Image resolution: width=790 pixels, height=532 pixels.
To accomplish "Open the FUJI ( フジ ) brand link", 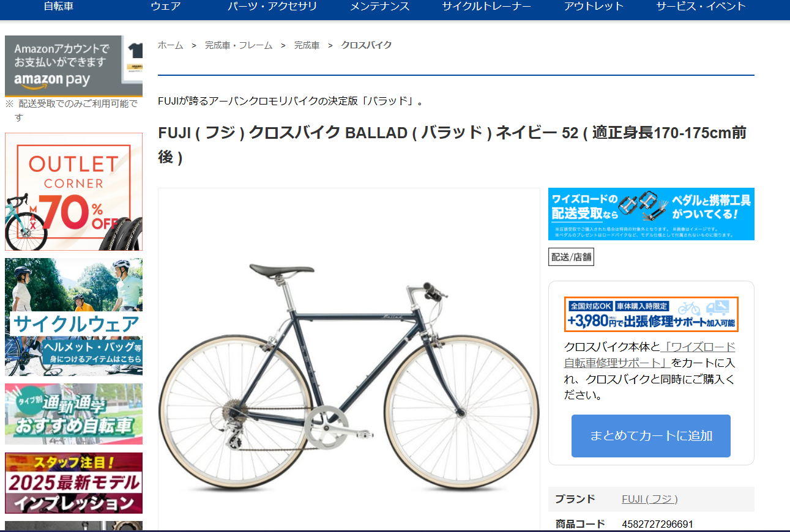I will pos(650,499).
